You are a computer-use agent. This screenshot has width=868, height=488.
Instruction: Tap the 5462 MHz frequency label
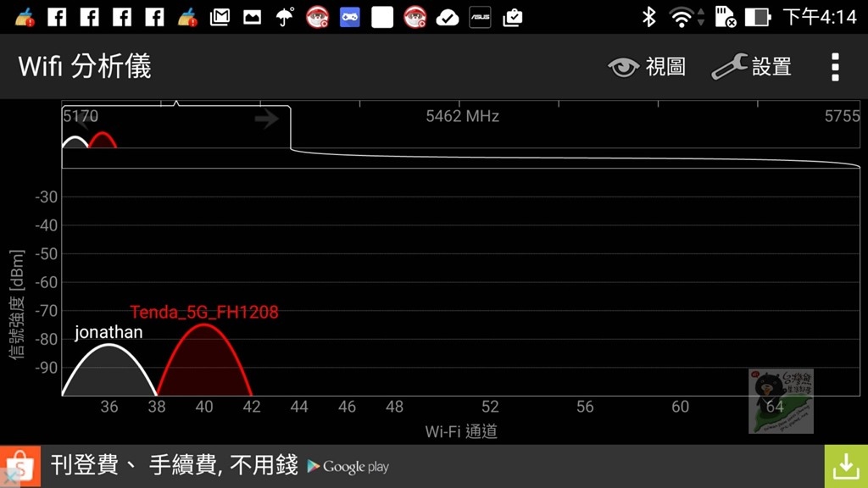pyautogui.click(x=462, y=116)
